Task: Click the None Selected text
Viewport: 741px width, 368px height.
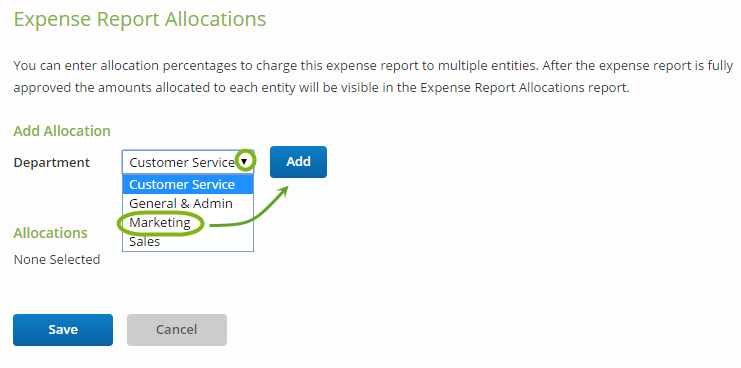Action: [57, 259]
